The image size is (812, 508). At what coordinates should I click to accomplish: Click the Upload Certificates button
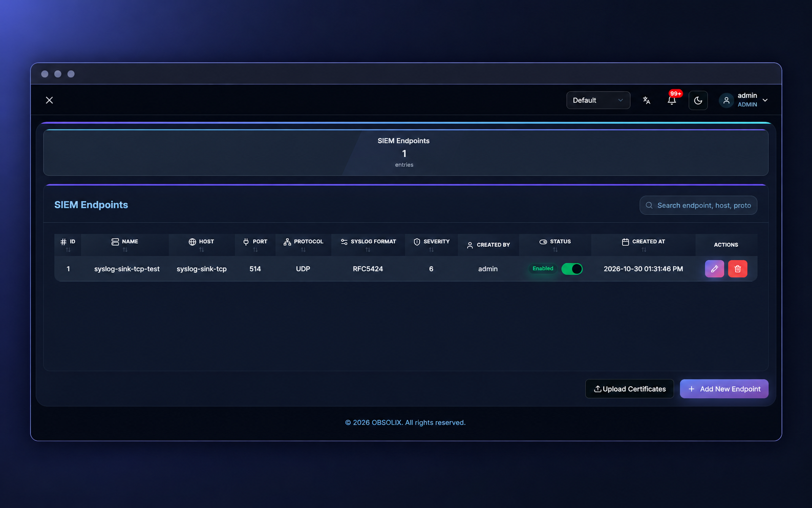pyautogui.click(x=630, y=389)
